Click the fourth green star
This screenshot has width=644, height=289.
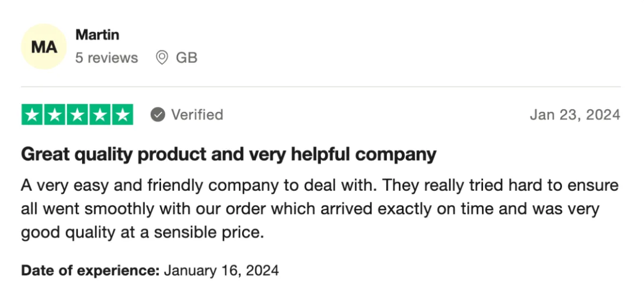(100, 114)
